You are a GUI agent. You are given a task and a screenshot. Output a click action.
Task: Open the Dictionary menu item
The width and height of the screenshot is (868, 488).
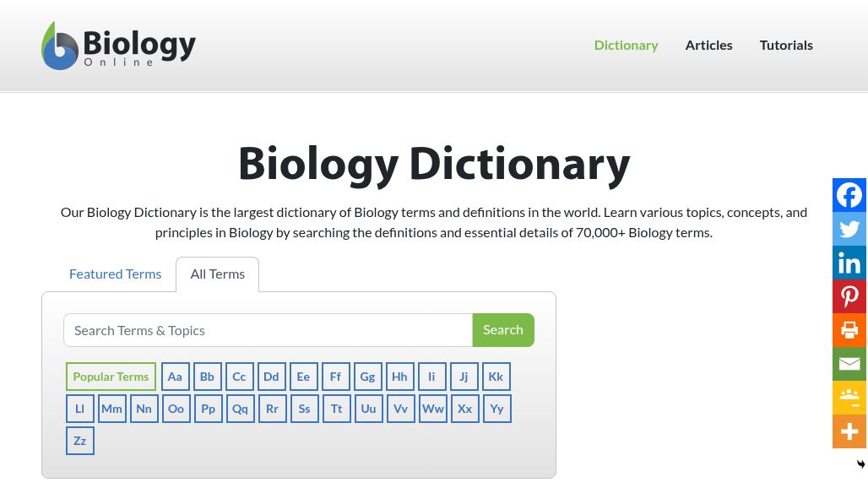626,45
